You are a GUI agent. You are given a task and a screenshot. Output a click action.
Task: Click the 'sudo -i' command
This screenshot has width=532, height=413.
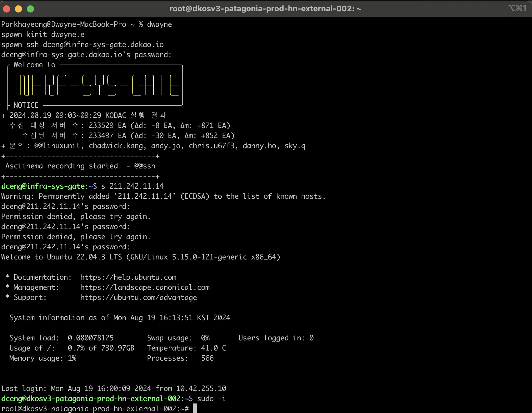(x=212, y=399)
